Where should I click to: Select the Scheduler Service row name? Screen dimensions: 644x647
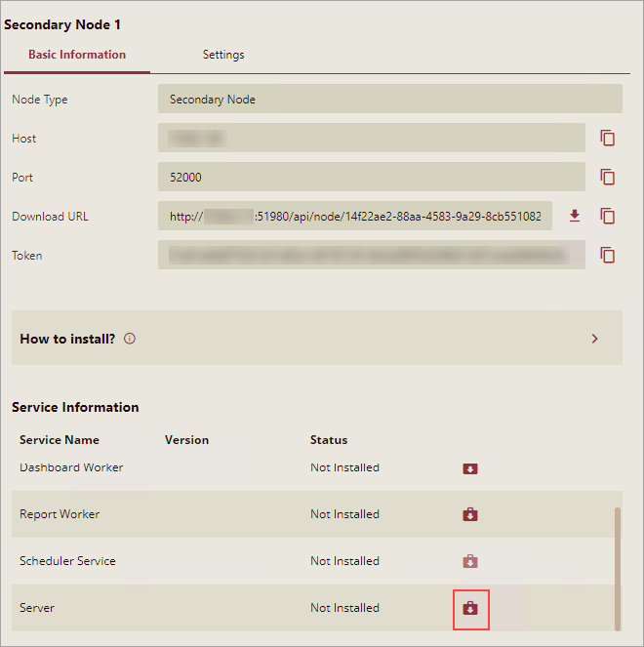point(67,561)
